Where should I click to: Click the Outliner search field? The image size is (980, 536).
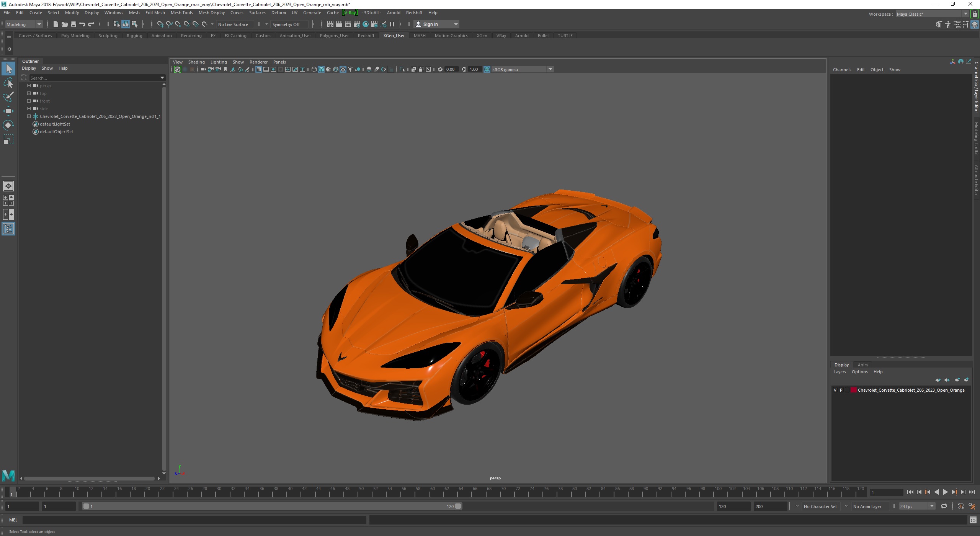coord(95,78)
